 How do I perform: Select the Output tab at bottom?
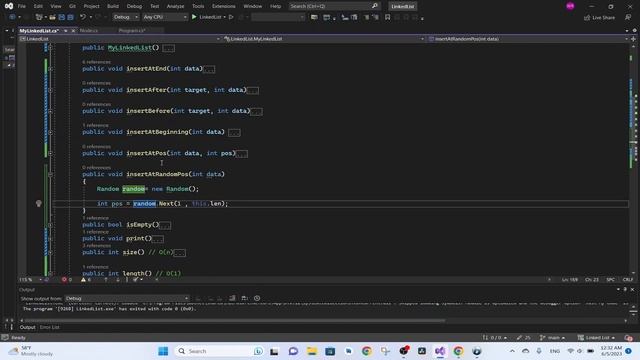pyautogui.click(x=27, y=327)
